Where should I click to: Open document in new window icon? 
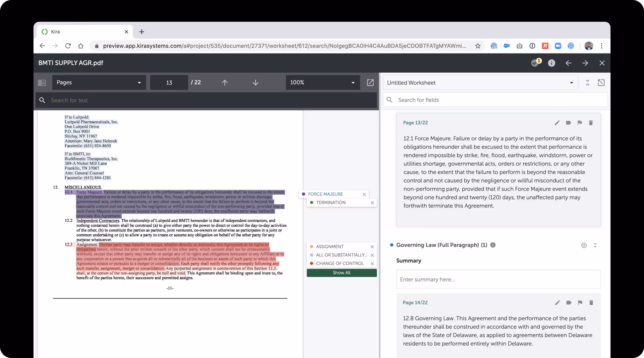tap(370, 83)
